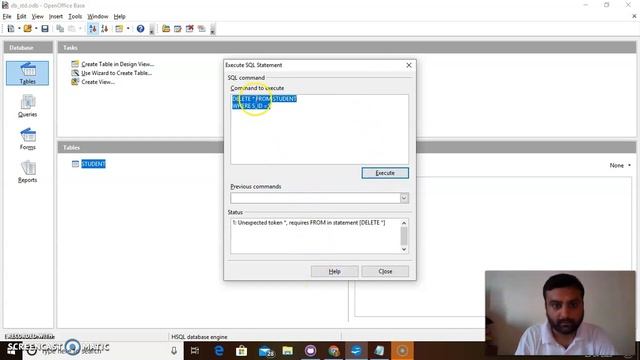Image resolution: width=640 pixels, height=360 pixels.
Task: Open the table toolbar overflow arrow
Action: pos(213,29)
